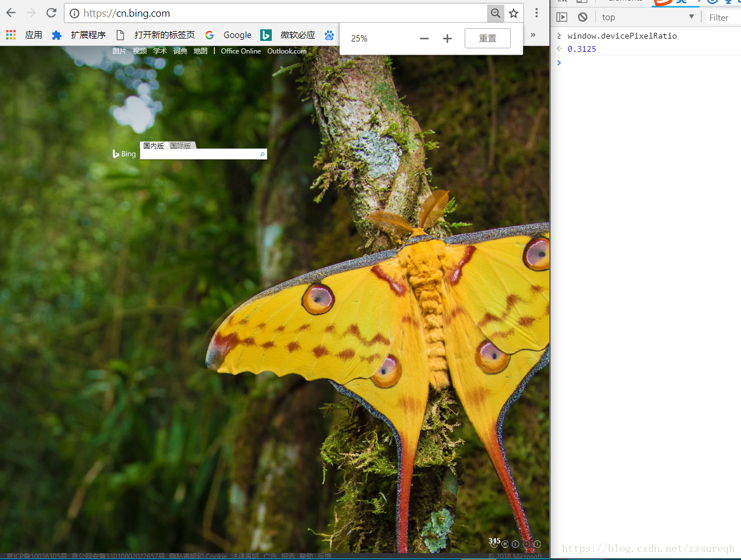
Task: Bookmark this page with the star icon
Action: [x=514, y=13]
